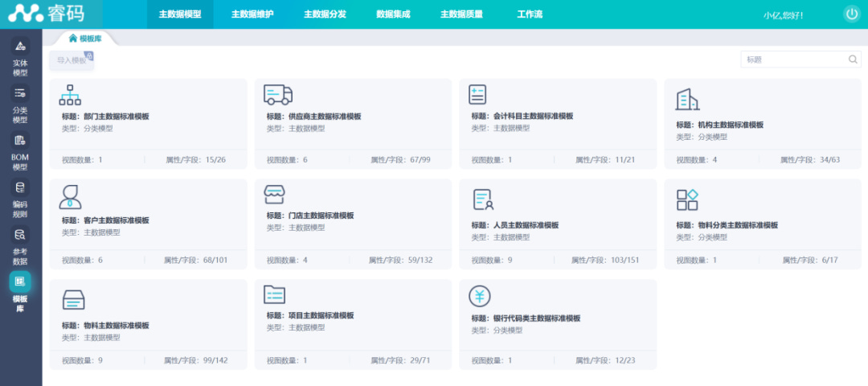This screenshot has height=386, width=868.
Task: Click 属性/字段: 59/132 value
Action: (x=401, y=260)
